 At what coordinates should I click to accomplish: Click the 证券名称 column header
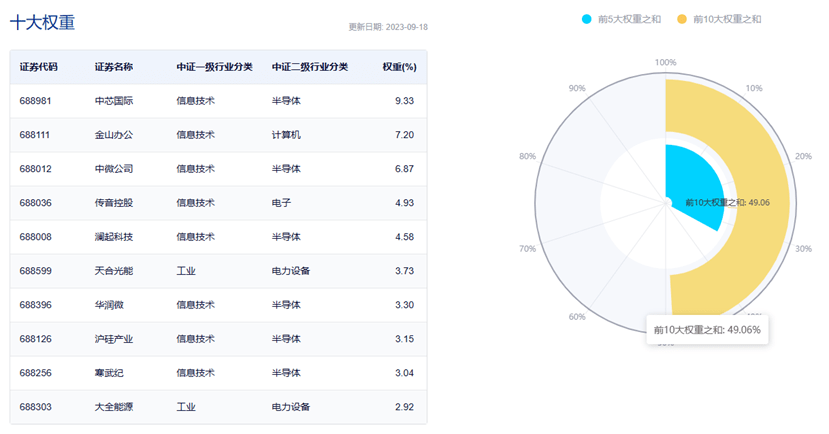[114, 67]
